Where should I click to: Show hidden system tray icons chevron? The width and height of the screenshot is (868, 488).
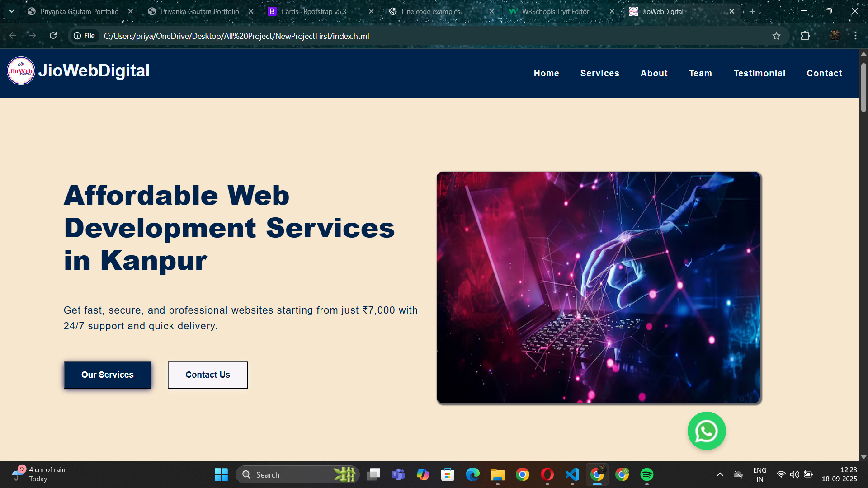720,474
